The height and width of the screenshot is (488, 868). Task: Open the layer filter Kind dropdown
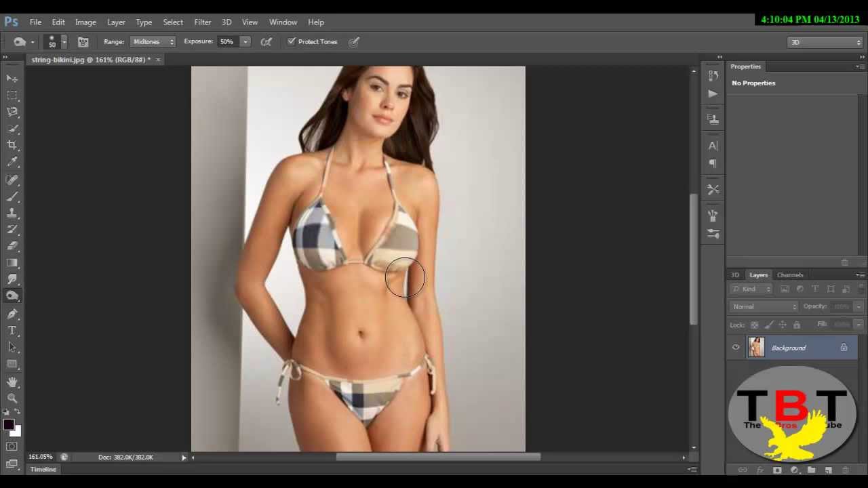(x=751, y=289)
